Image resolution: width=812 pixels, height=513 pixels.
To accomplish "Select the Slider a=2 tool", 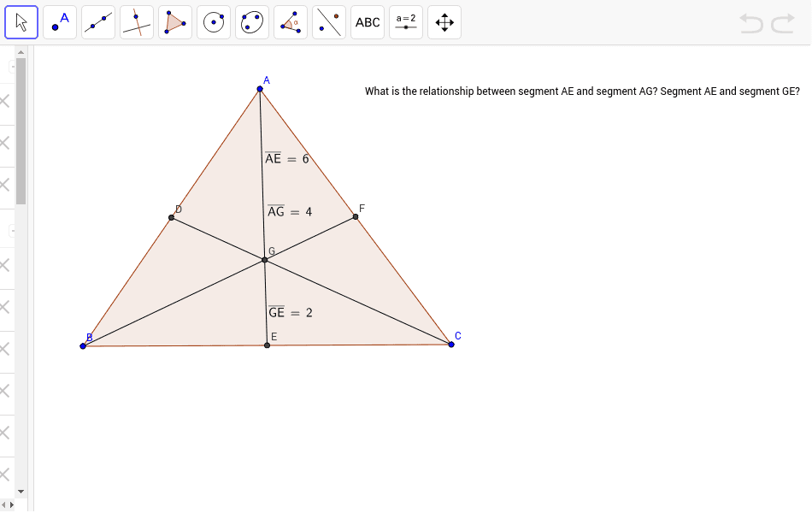I will point(406,22).
